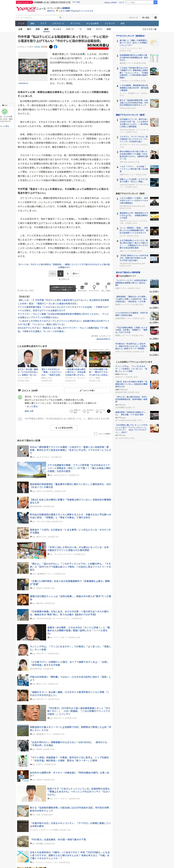
Task: Select the 速報 tab in main navigation
Action: [32, 24]
